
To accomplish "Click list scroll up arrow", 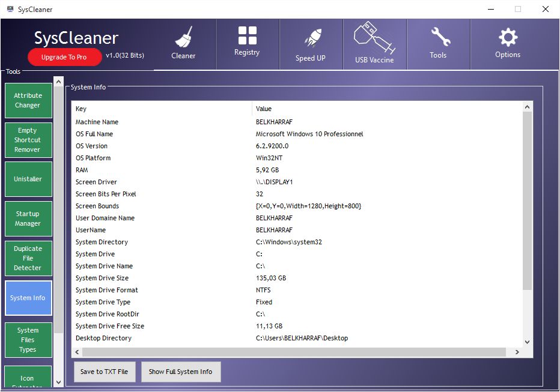I will [527, 107].
